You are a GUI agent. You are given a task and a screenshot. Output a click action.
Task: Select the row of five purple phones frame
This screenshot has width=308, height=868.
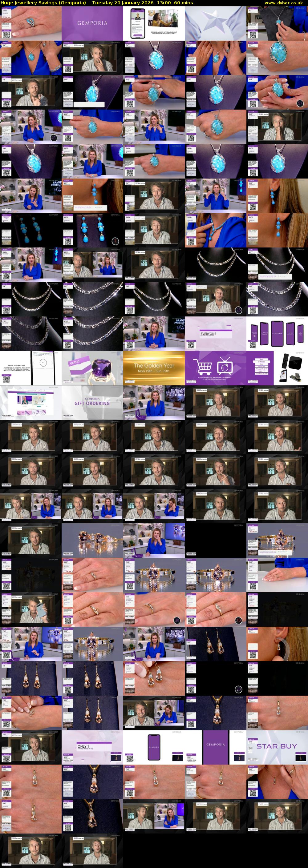point(277,333)
